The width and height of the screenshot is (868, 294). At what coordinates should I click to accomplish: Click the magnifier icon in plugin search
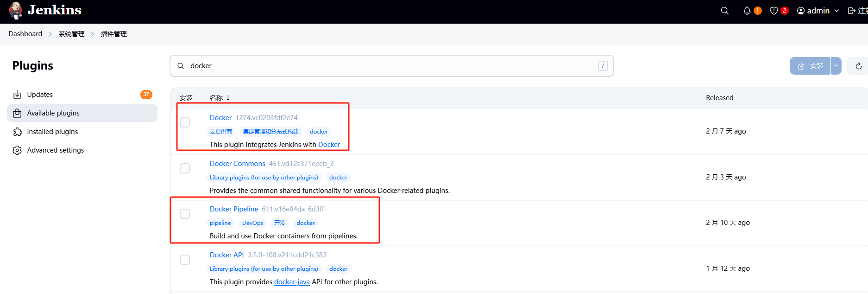pyautogui.click(x=181, y=66)
